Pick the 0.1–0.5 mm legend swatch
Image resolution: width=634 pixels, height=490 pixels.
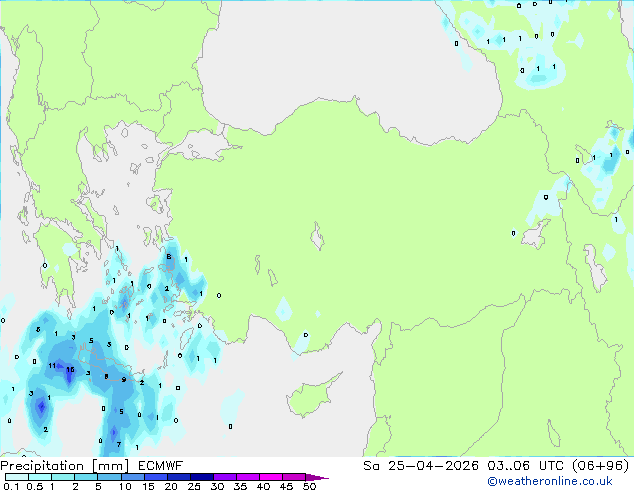coord(17,477)
